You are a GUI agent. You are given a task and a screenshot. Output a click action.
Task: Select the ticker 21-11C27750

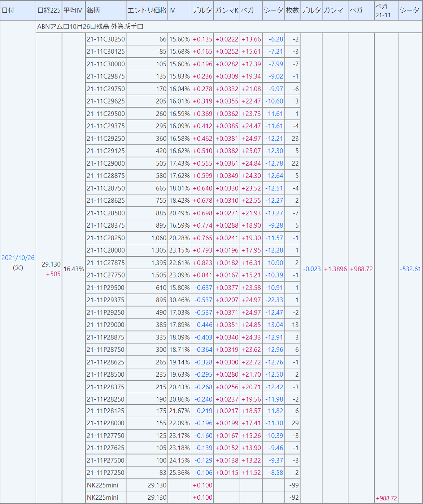pos(106,276)
